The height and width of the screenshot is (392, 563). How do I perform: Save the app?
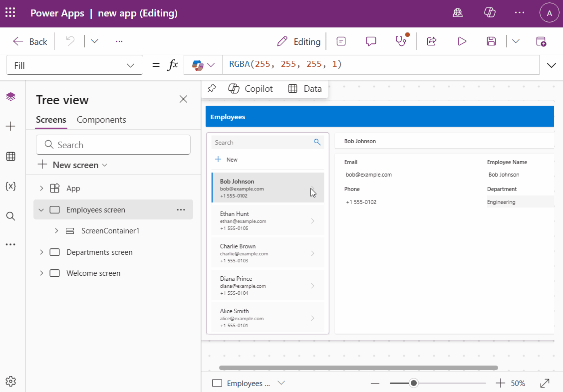tap(491, 41)
